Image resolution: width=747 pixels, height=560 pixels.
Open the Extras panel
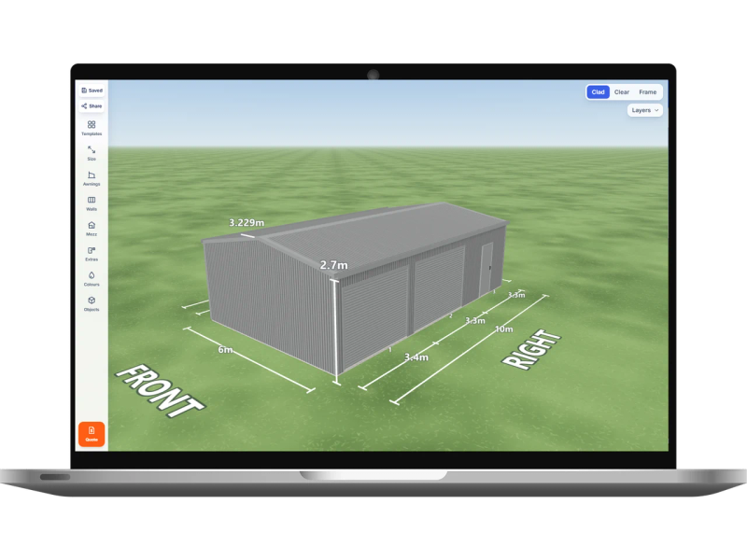[92, 253]
